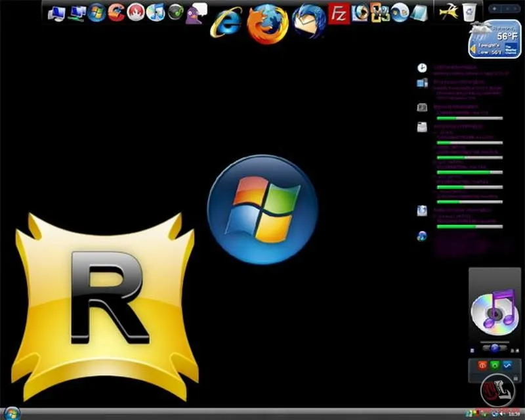This screenshot has width=525, height=420.
Task: Open CCleaner from the dock
Action: tap(116, 12)
